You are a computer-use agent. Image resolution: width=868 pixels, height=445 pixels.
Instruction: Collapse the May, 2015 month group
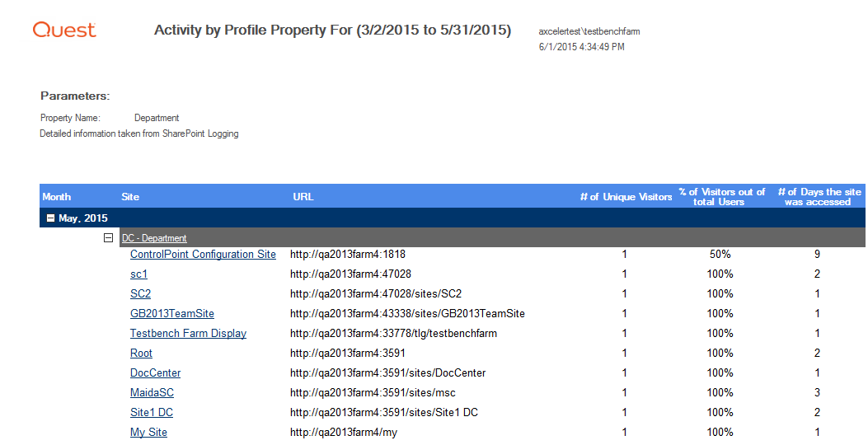point(51,218)
